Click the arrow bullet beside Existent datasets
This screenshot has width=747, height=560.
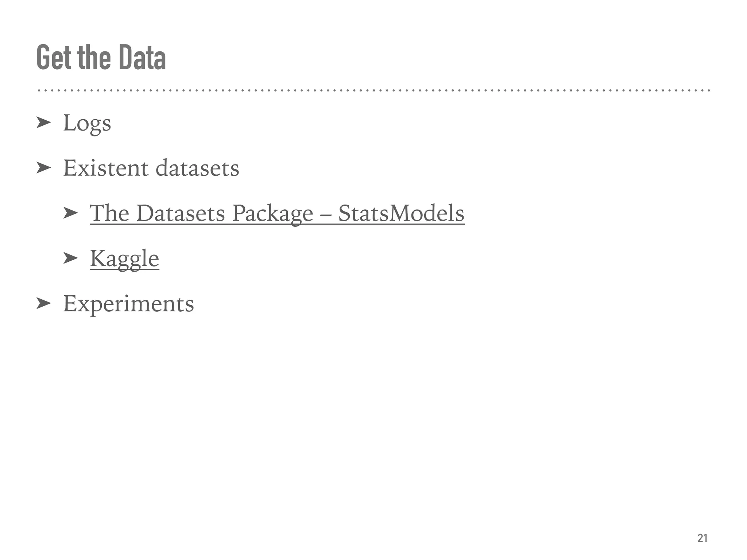(43, 168)
